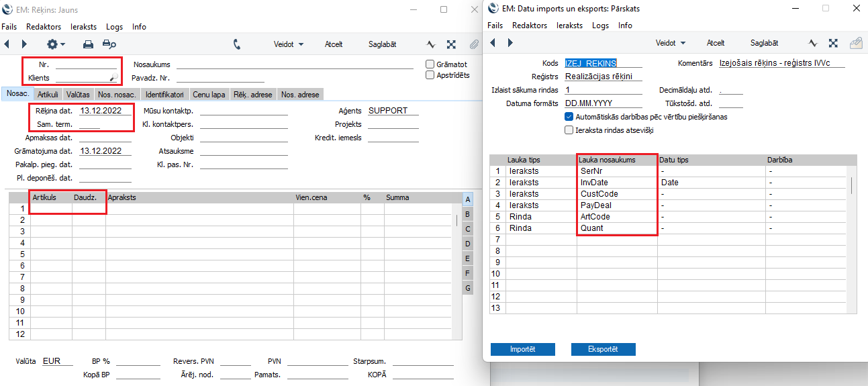Click the paperclip attachments icon in invoice window

[x=473, y=44]
